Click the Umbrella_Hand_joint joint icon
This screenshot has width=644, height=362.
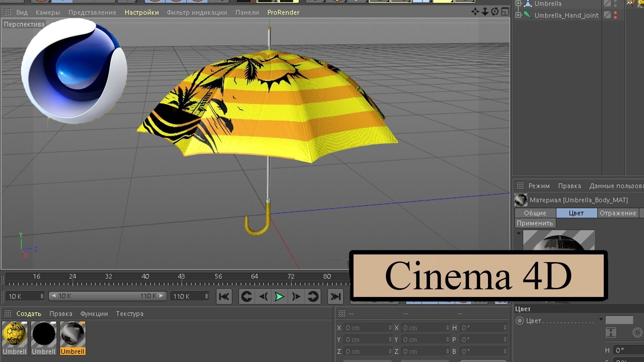coord(528,15)
